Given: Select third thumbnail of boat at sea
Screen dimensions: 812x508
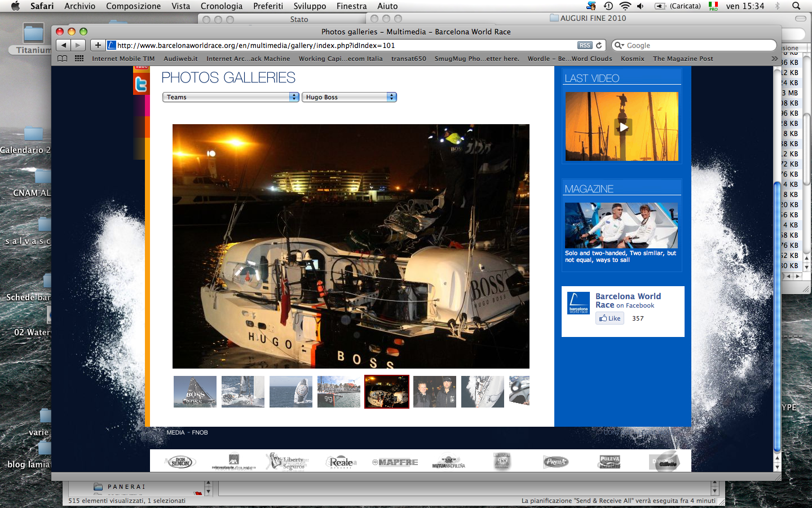Looking at the screenshot, I should (291, 392).
